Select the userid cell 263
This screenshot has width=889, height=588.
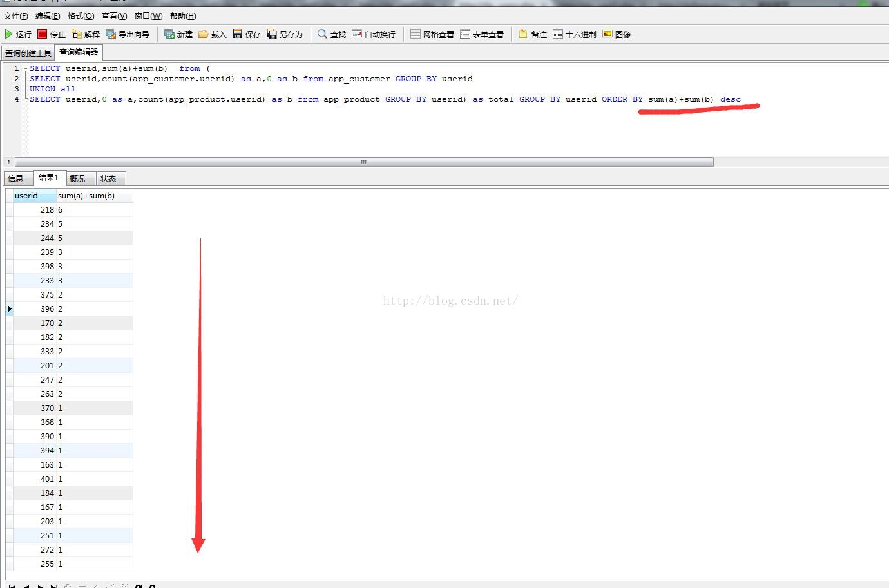(34, 394)
